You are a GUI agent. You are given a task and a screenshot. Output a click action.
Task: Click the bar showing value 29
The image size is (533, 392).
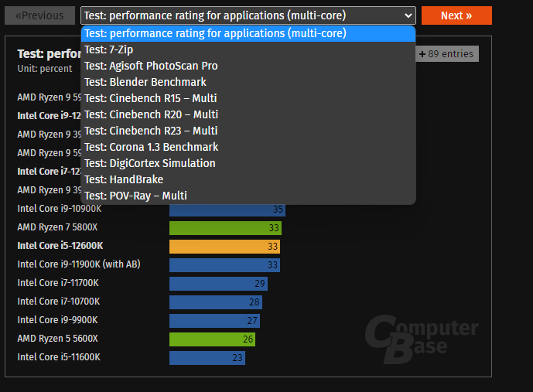(219, 284)
